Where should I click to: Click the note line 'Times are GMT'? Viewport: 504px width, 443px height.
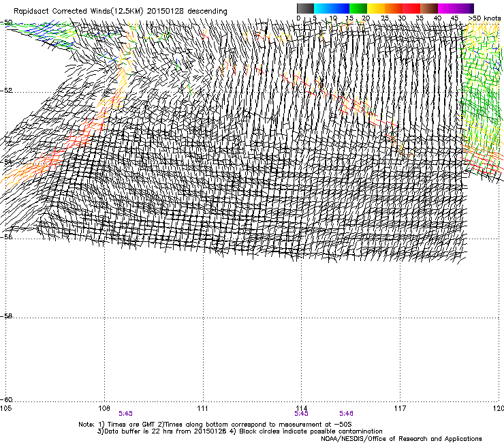click(131, 425)
